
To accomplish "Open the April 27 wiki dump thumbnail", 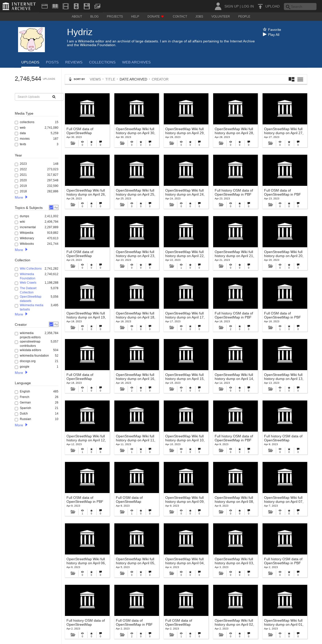I will (285, 109).
